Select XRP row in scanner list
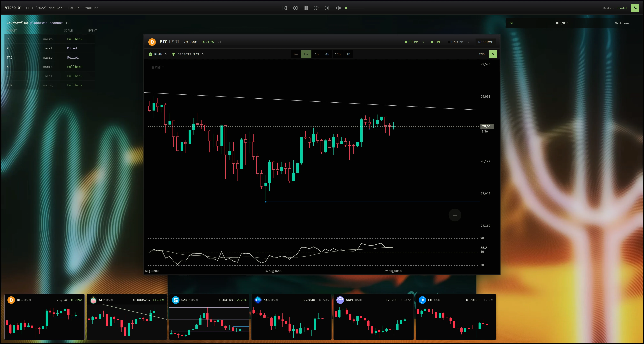The height and width of the screenshot is (344, 644). 50,67
